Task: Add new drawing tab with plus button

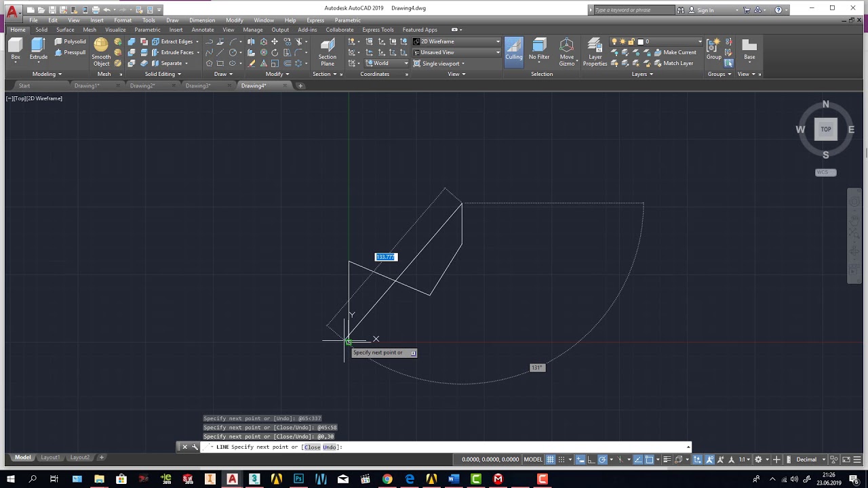Action: point(300,86)
